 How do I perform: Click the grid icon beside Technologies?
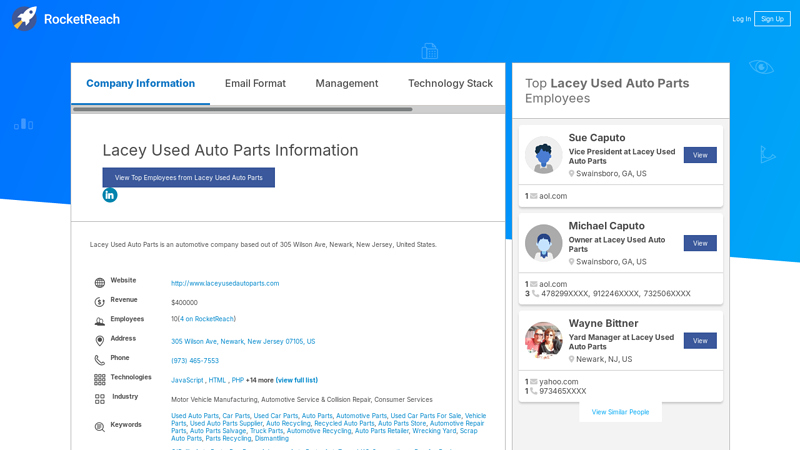point(99,380)
